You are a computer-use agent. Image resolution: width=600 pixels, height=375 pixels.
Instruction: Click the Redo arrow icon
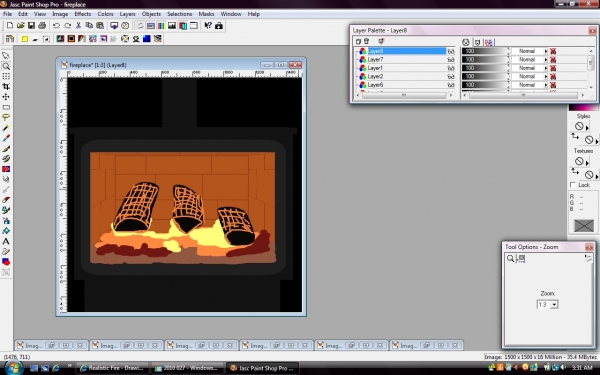(67, 26)
